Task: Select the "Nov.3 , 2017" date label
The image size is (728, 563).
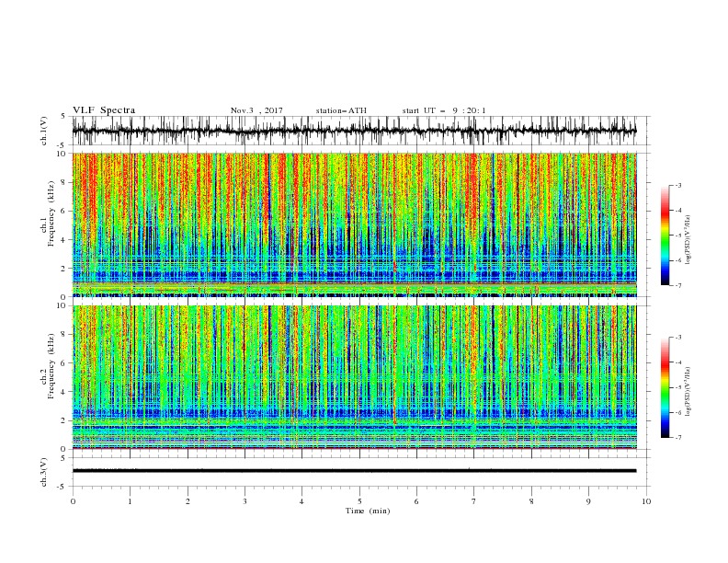Action: point(256,110)
